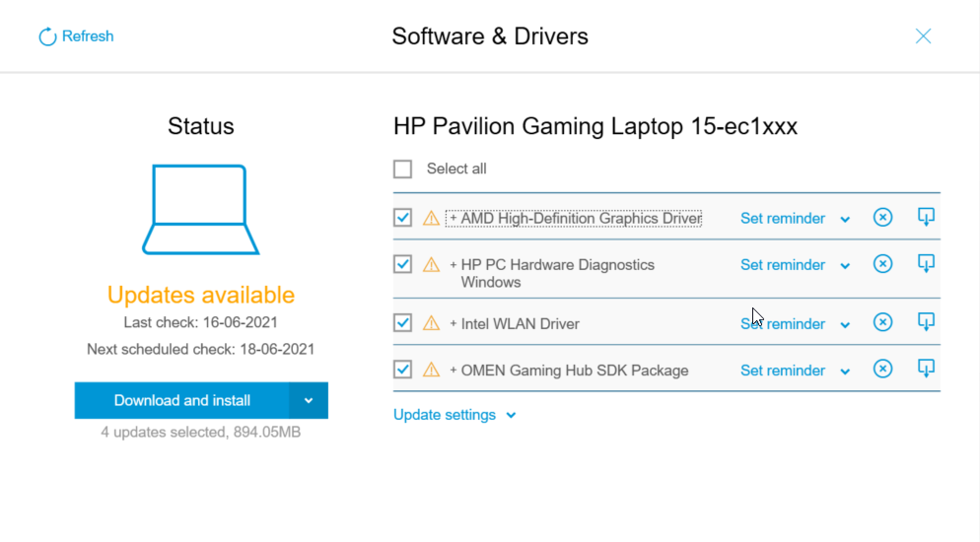
Task: Uncheck the AMD High-Definition Graphics Driver checkbox
Action: click(402, 218)
